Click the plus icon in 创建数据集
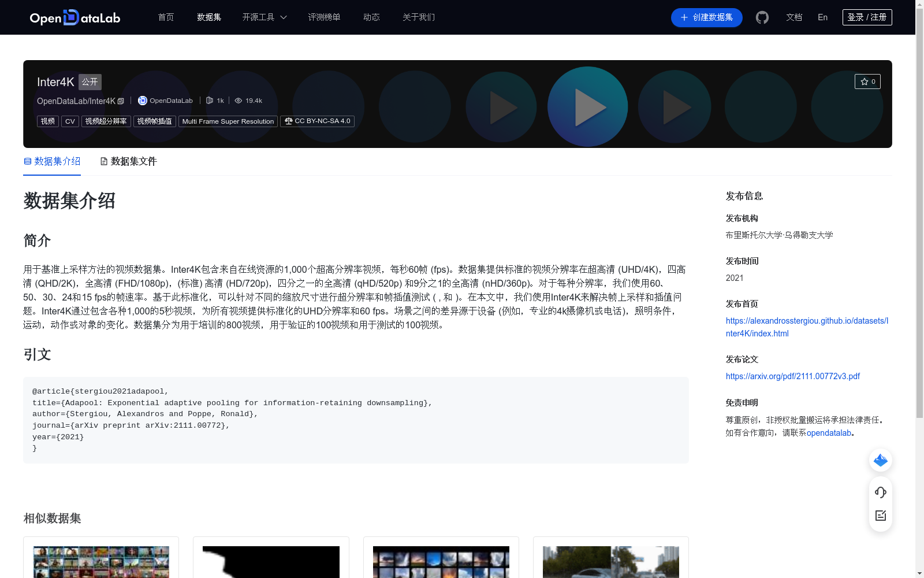 point(684,17)
